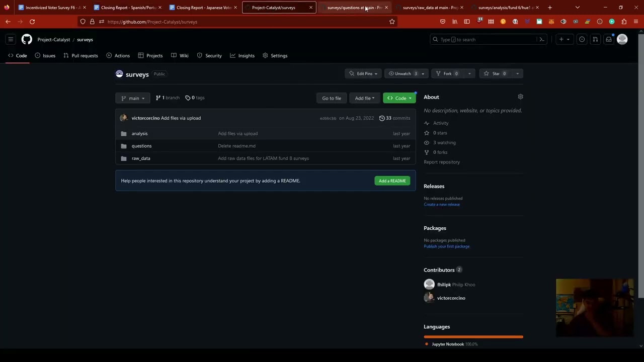Switch to Closing Report Japanese browser tab
The width and height of the screenshot is (644, 362).
pyautogui.click(x=203, y=8)
